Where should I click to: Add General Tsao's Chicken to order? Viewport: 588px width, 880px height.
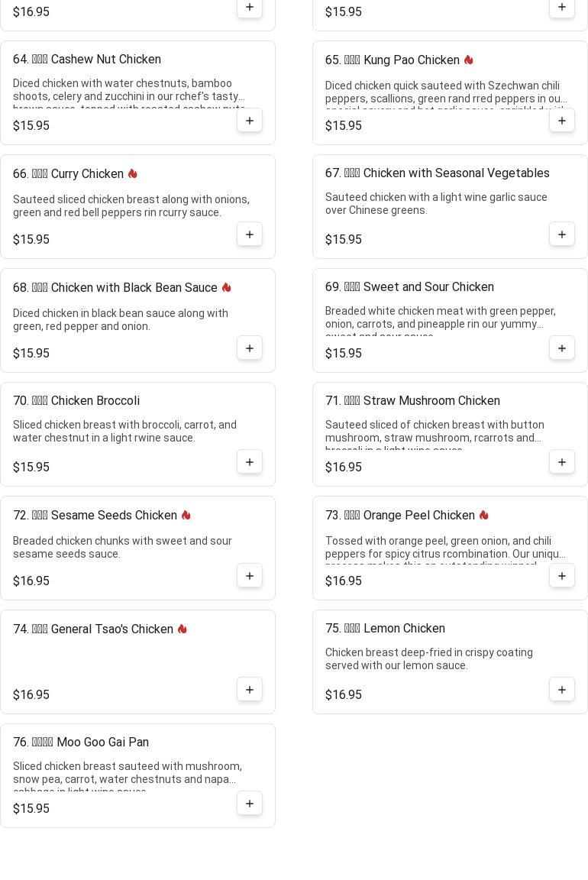(x=250, y=690)
